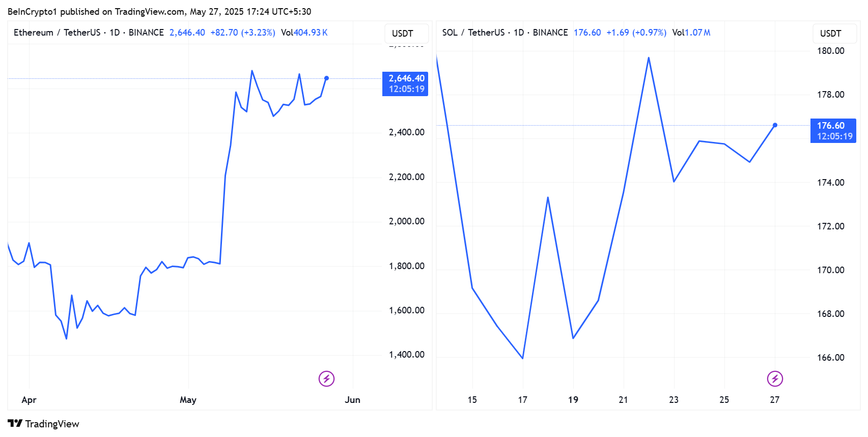Click the May label on the Ethereum time axis
868x437 pixels.
click(188, 400)
